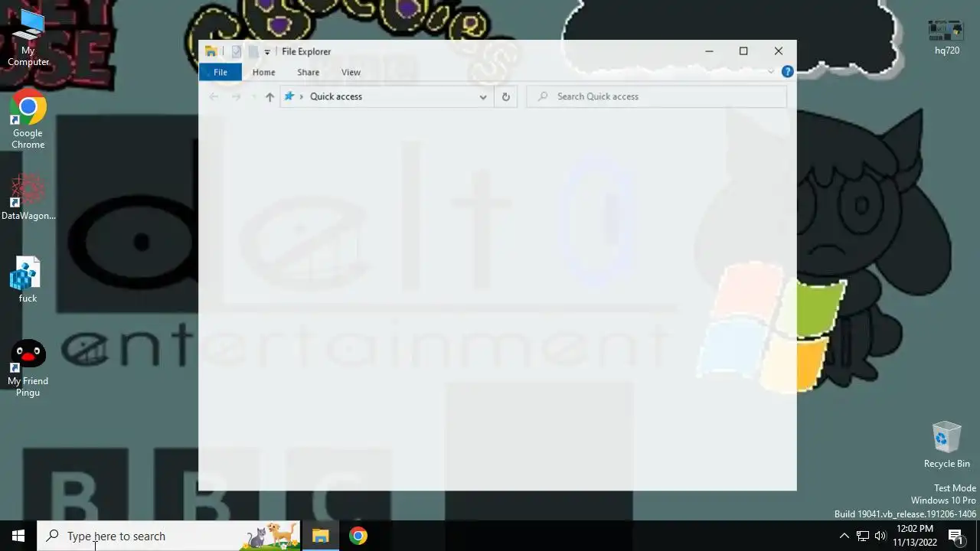
Task: Open the volume control tray icon
Action: click(x=880, y=536)
